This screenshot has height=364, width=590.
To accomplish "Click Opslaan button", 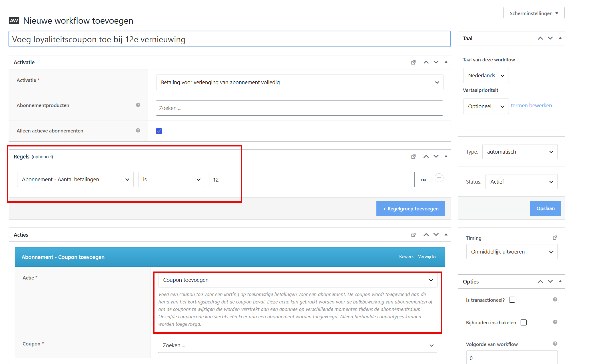I will [x=545, y=208].
